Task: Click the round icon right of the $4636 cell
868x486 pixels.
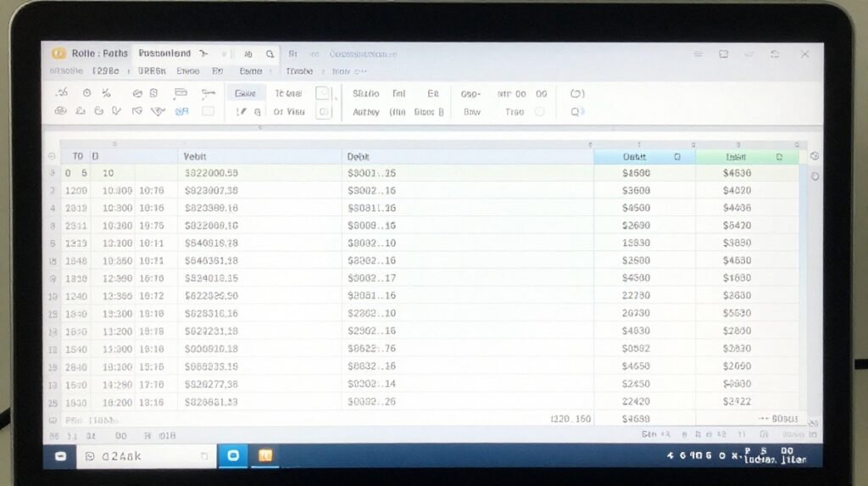Action: (x=815, y=176)
